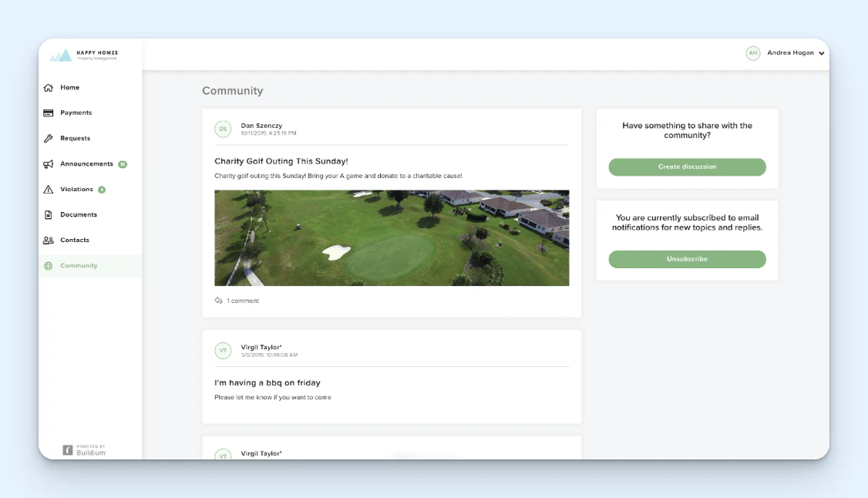
Task: Click the comment bubble icon under the golf post
Action: pyautogui.click(x=217, y=300)
